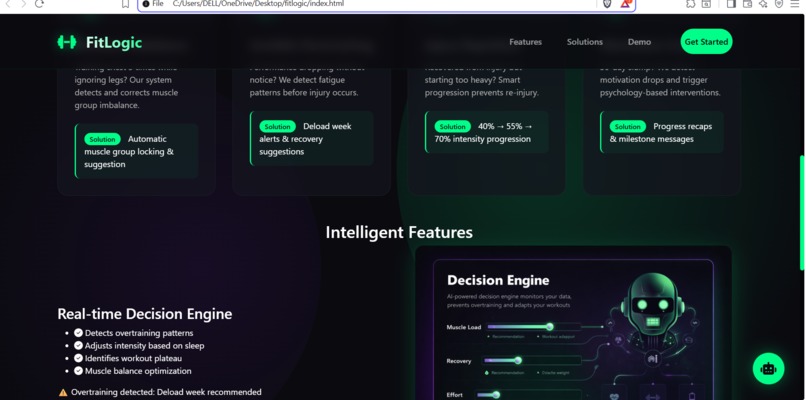Click the text Identifies workout plateau

click(x=133, y=358)
